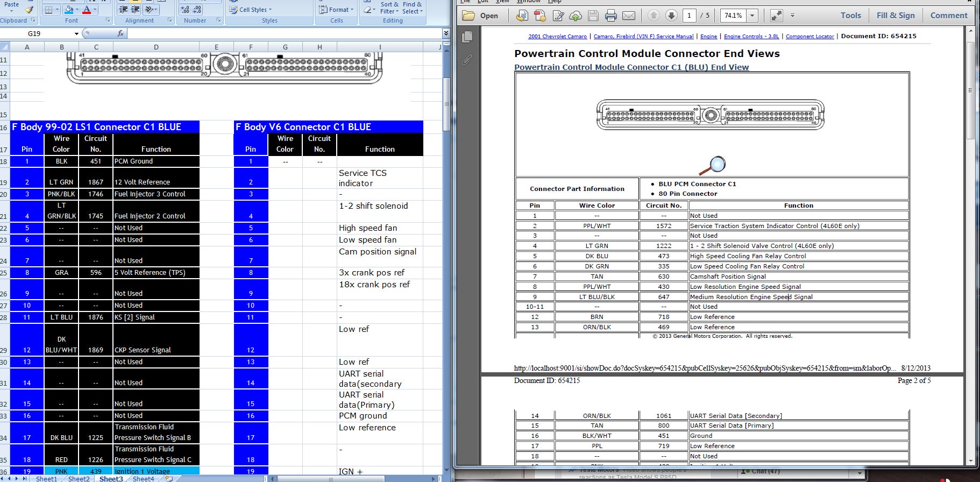
Task: Open the Tools pane in Acrobat
Action: click(851, 16)
